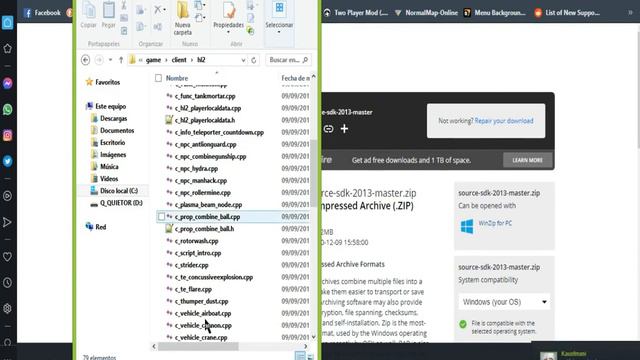Image resolution: width=640 pixels, height=360 pixels.
Task: Click the copy-link chain icon
Action: click(328, 129)
